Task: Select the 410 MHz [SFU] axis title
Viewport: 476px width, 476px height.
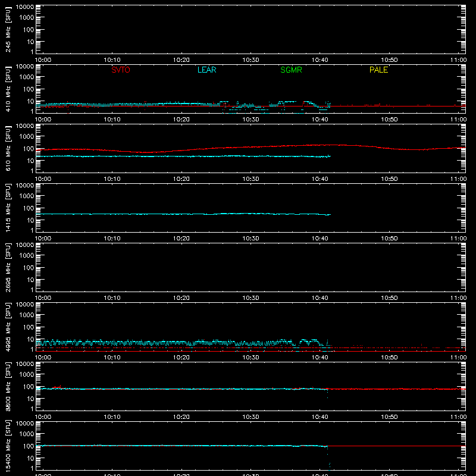Action: [8, 89]
